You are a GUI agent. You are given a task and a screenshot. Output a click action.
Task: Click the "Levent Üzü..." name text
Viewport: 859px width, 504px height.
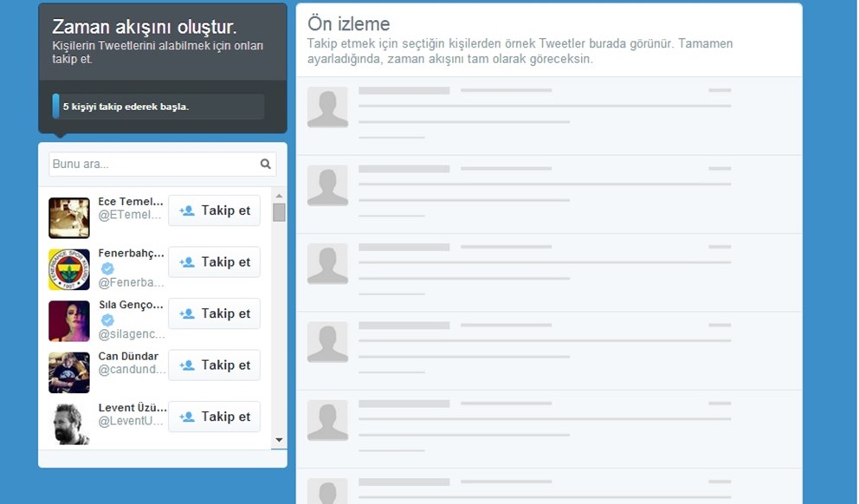(x=132, y=408)
